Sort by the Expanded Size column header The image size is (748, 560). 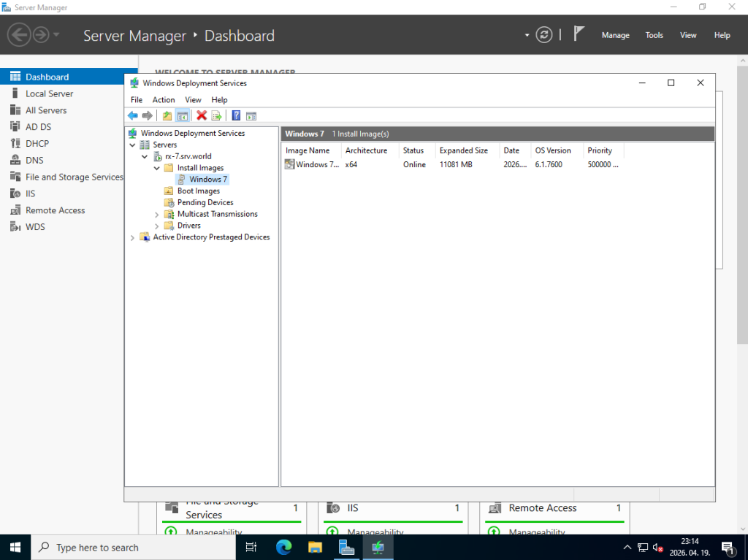463,150
